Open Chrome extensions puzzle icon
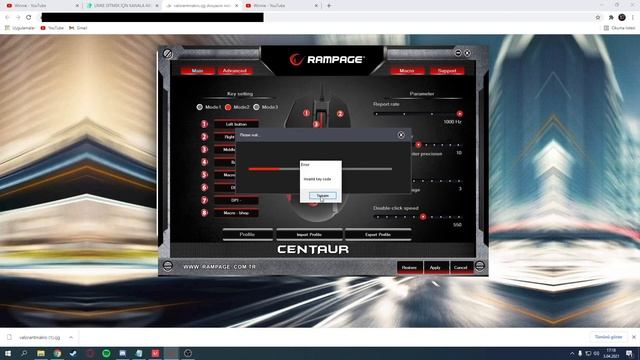 (x=611, y=17)
